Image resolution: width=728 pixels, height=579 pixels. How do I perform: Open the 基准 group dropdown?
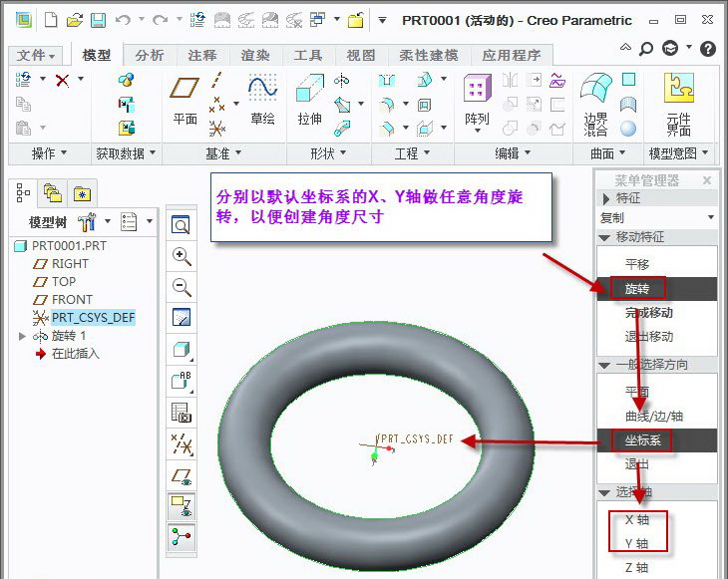click(x=223, y=153)
